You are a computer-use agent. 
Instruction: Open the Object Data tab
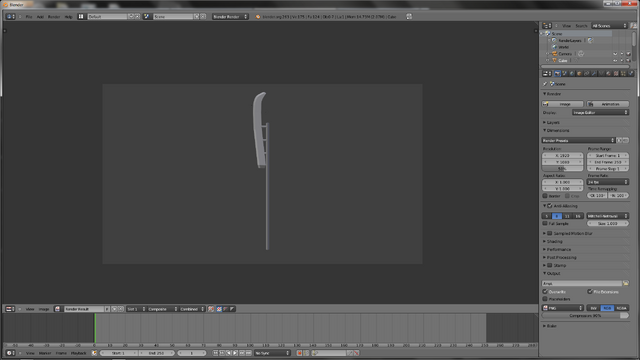[x=601, y=73]
